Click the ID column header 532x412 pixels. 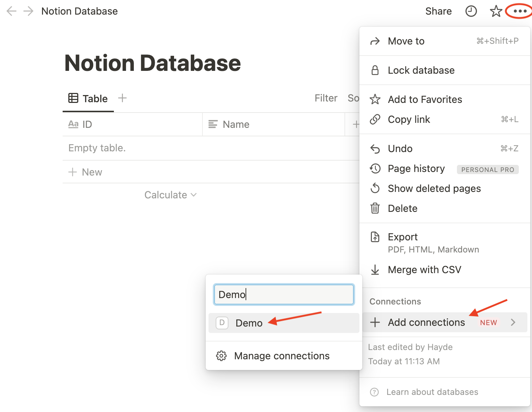pyautogui.click(x=132, y=124)
